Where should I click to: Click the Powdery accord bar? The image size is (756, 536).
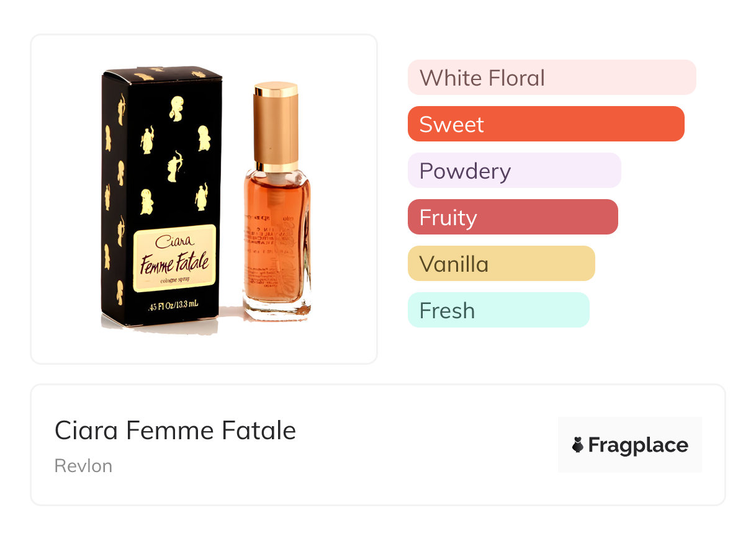point(514,171)
